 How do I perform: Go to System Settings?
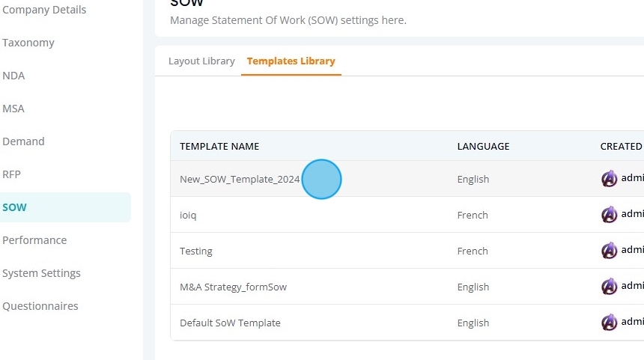[41, 273]
